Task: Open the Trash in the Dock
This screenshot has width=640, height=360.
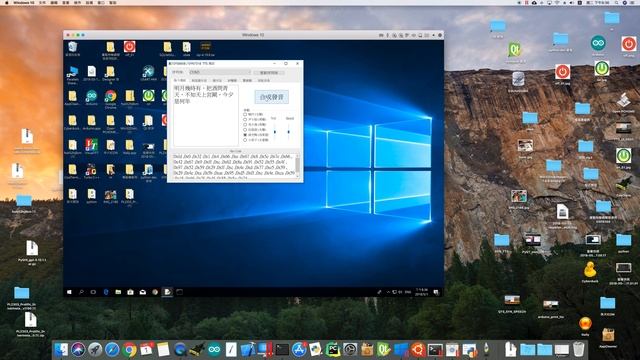Action: click(x=578, y=350)
